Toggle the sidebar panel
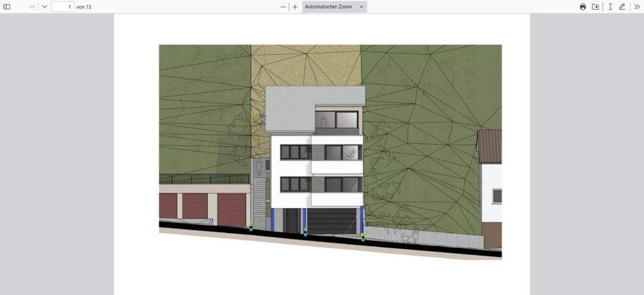Screen dimensions: 644x295 [x=7, y=6]
